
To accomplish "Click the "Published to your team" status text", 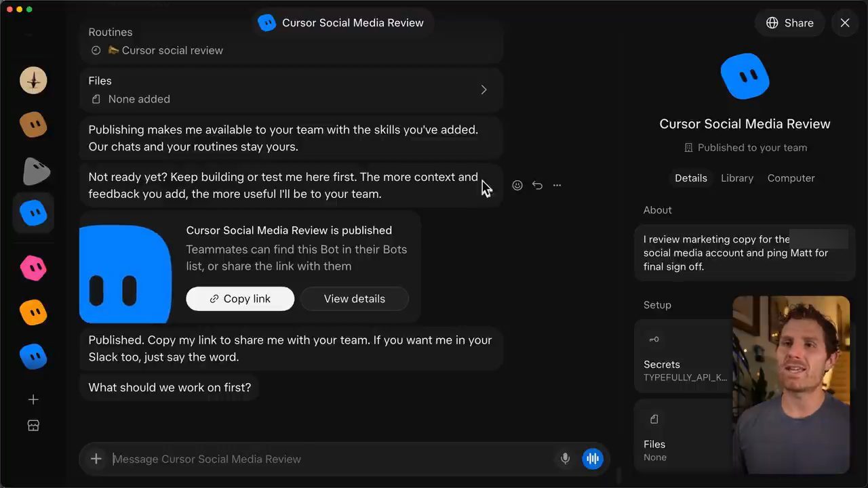I will (745, 148).
